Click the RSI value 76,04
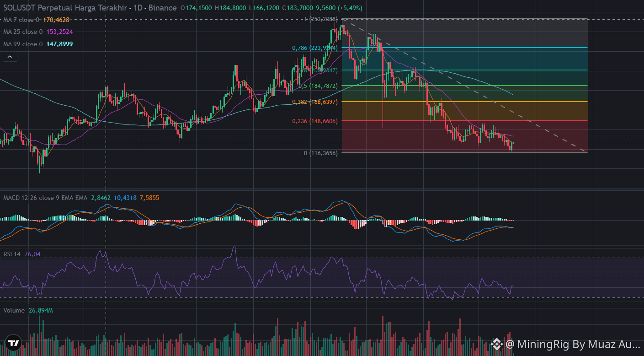Viewport: 644px width, 356px height. (32, 254)
